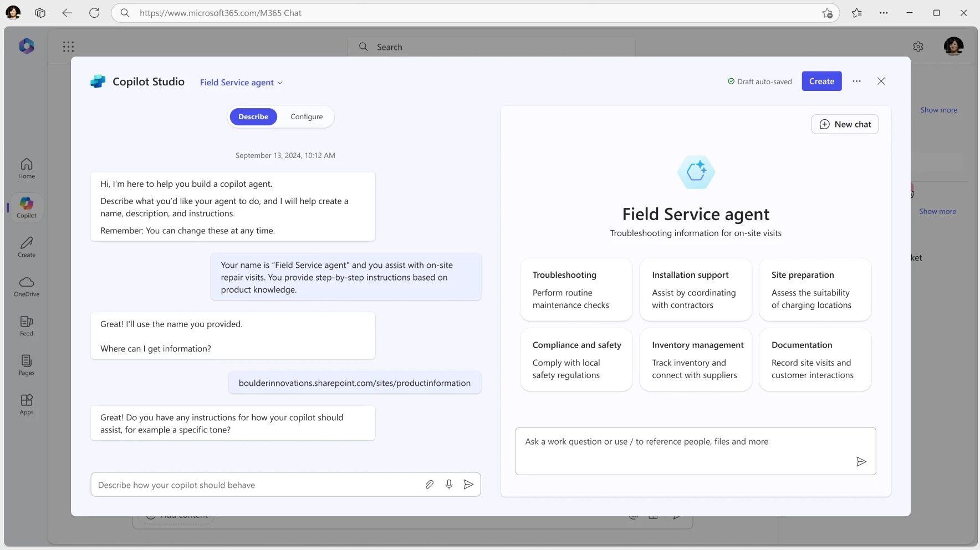Open the app launcher grid icon

pos(68,47)
